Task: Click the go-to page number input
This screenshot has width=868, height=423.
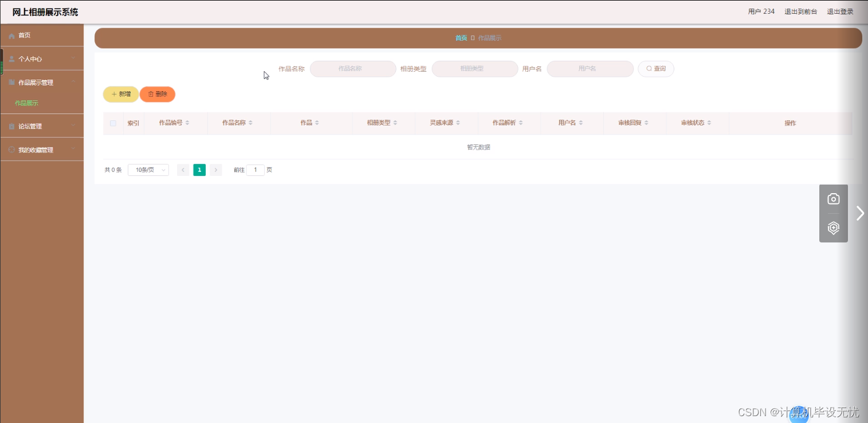Action: coord(256,170)
